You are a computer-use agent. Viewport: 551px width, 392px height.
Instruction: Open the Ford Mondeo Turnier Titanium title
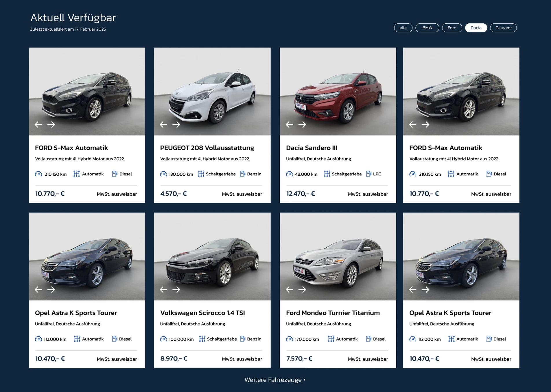click(333, 313)
